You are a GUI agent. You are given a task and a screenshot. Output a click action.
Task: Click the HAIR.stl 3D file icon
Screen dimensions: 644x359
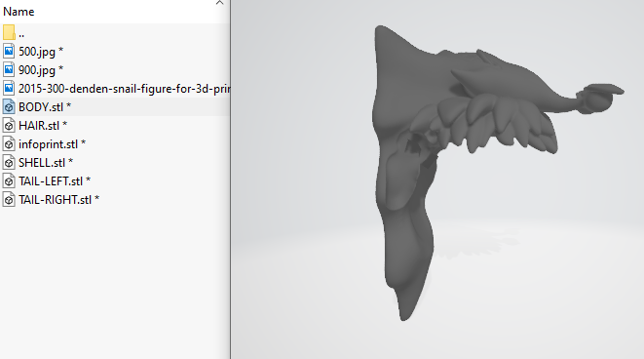point(9,126)
